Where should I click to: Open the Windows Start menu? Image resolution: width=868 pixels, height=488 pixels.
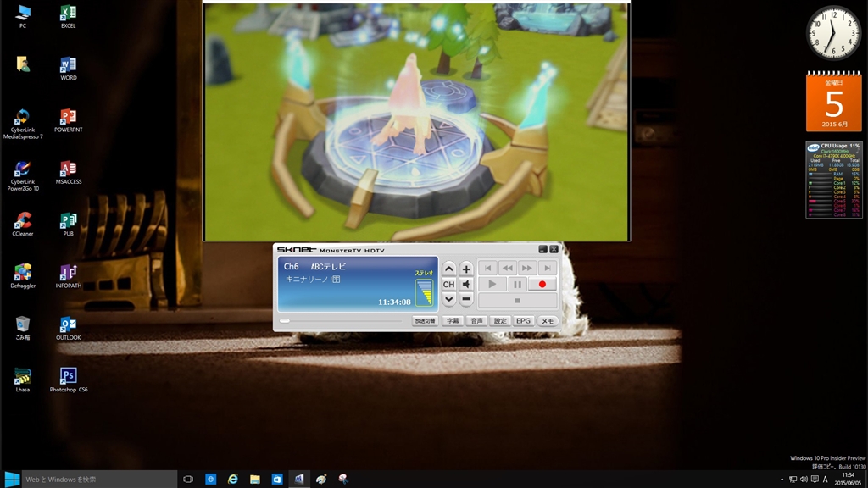[x=12, y=480]
